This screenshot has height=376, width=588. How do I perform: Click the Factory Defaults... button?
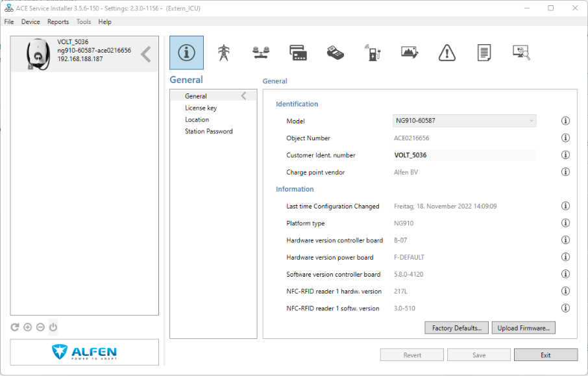(456, 328)
